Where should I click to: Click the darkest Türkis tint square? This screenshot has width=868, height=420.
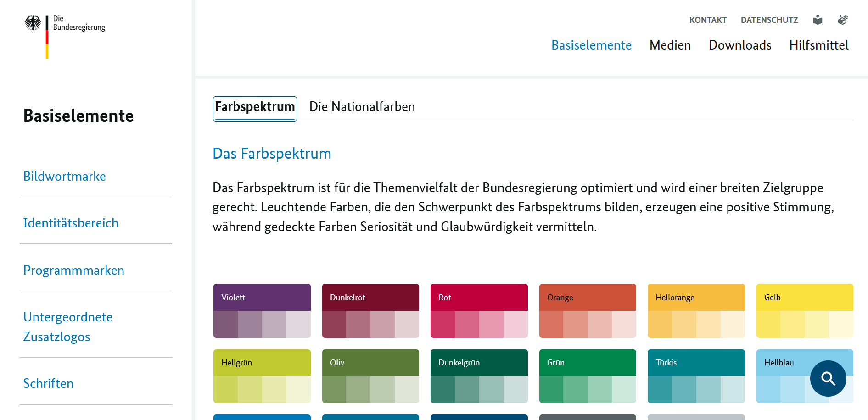[x=660, y=390]
